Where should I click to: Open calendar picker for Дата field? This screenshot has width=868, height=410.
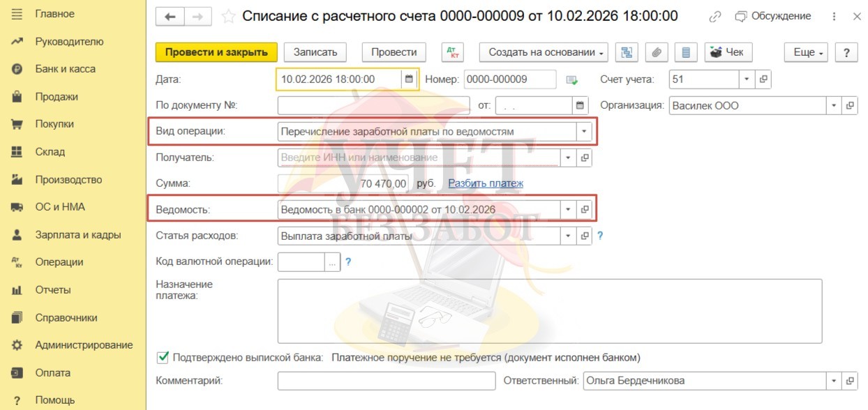[x=409, y=79]
